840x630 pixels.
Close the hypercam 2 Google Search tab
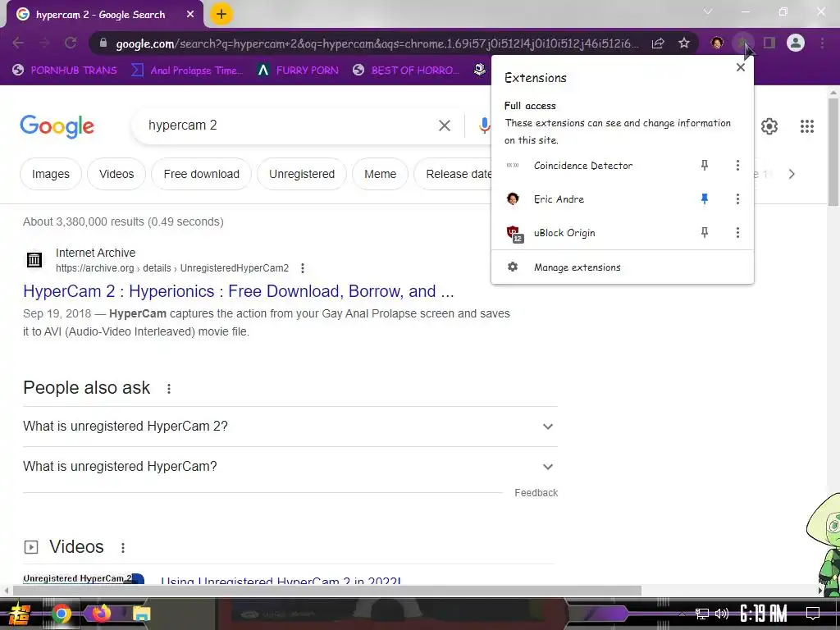(x=190, y=15)
